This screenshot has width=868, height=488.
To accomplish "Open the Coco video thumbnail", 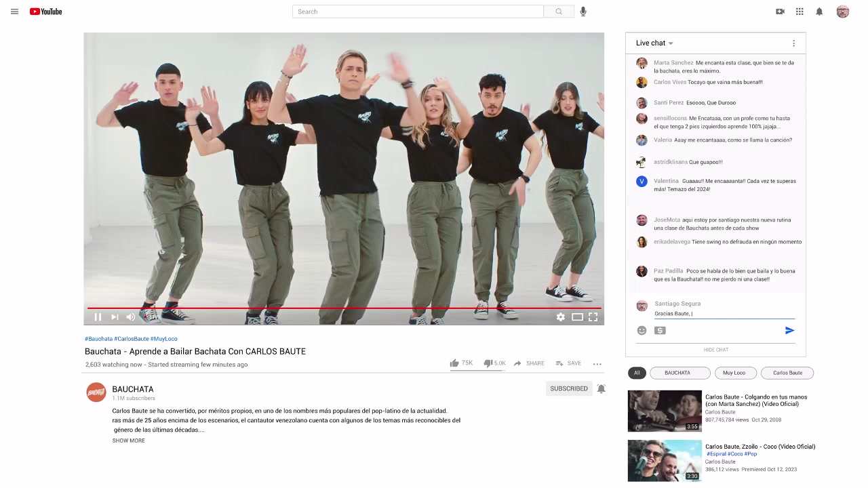I will tap(665, 461).
